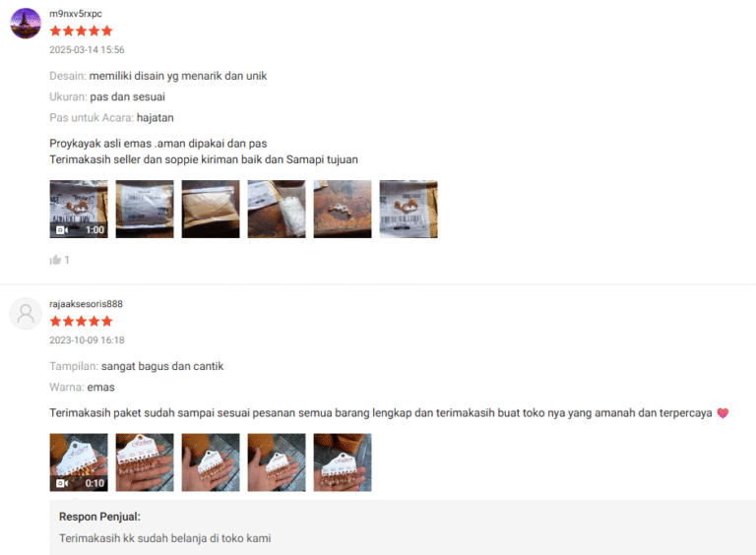The width and height of the screenshot is (756, 555).
Task: Open m9nxv5rxpc's purple profile avatar
Action: point(26,24)
